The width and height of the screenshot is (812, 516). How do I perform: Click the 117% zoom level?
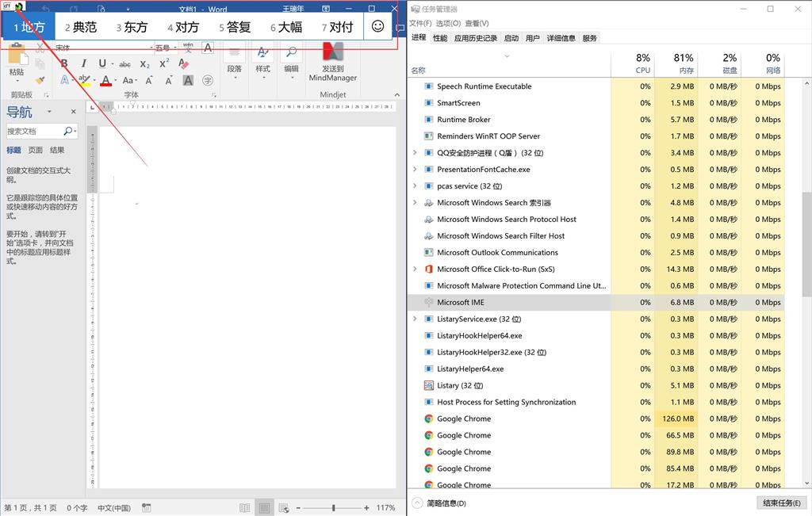click(386, 508)
